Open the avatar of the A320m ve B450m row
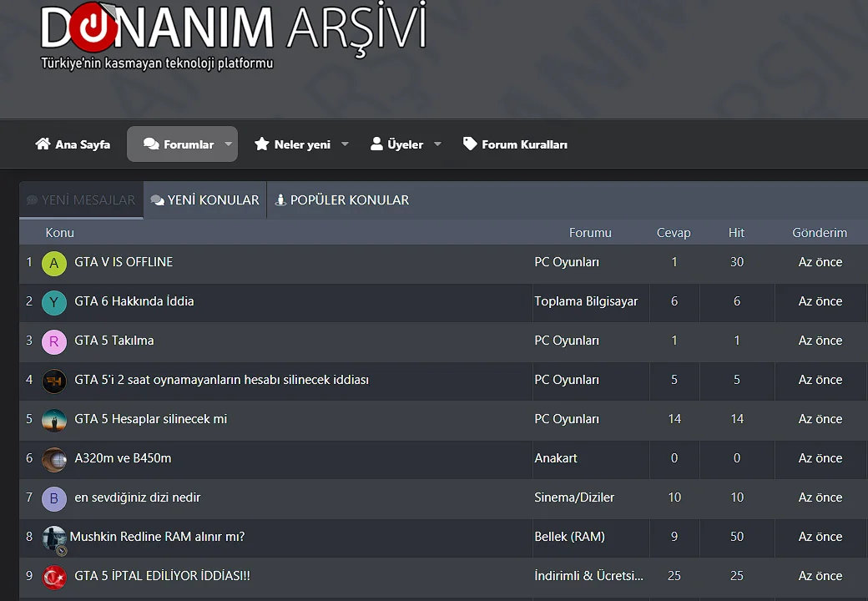 point(54,459)
